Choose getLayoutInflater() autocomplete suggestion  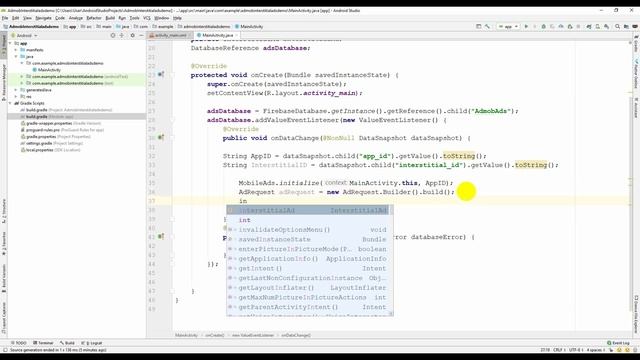(308, 288)
